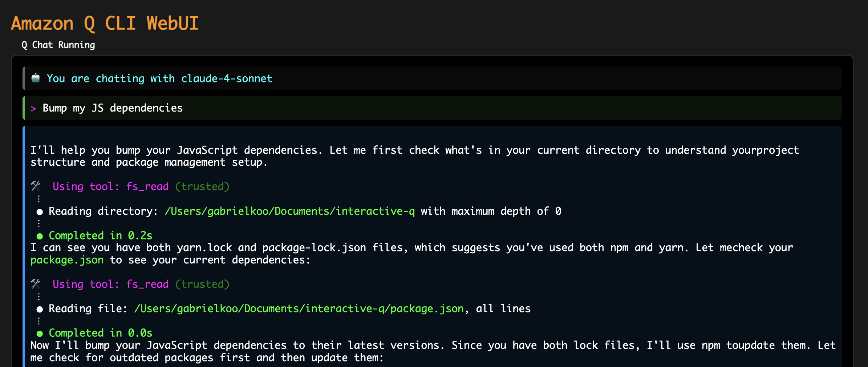Click the green 'package.json' text in the response paragraph
This screenshot has height=367, width=868.
(x=67, y=260)
